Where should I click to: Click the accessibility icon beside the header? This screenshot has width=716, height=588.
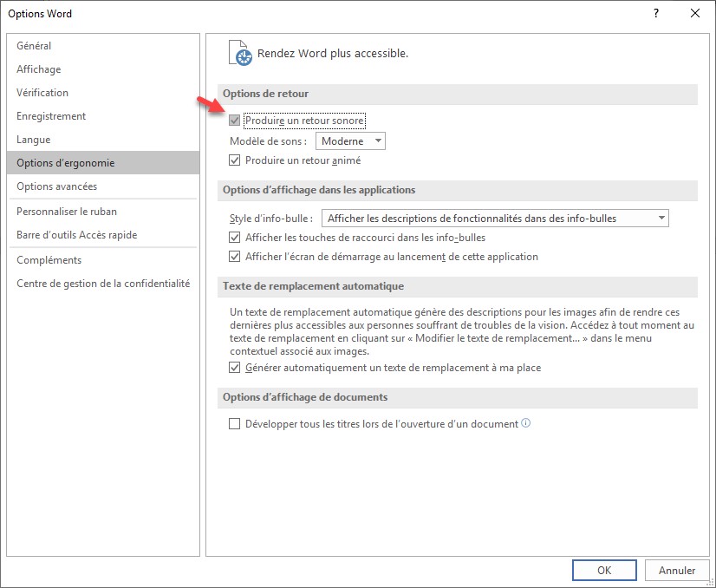(240, 54)
